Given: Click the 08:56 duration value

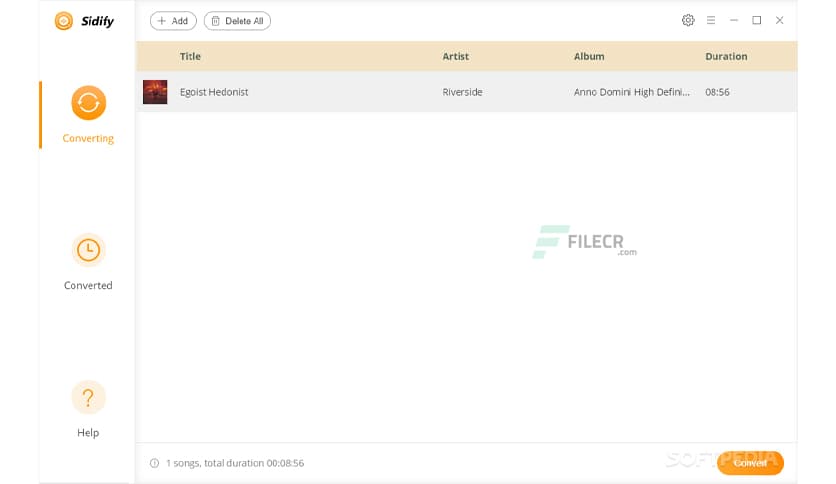Looking at the screenshot, I should tap(717, 92).
